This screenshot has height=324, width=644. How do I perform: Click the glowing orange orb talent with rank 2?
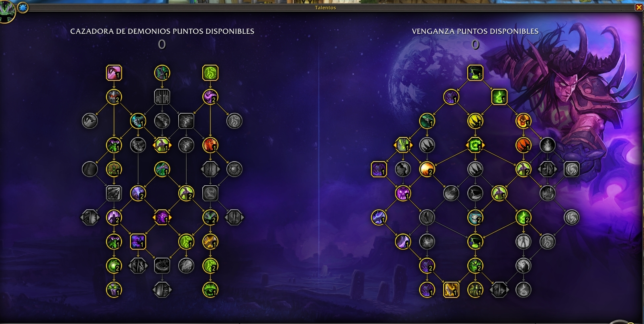pos(427,169)
